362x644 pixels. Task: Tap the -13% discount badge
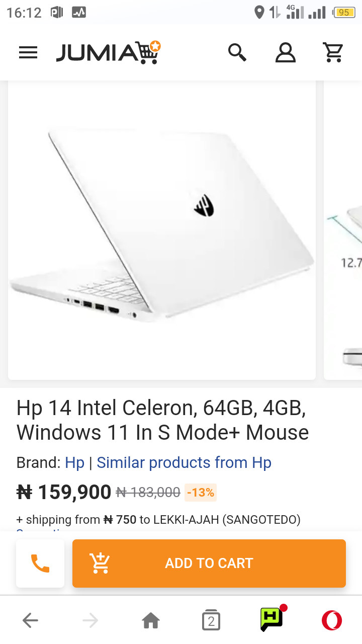coord(201,493)
